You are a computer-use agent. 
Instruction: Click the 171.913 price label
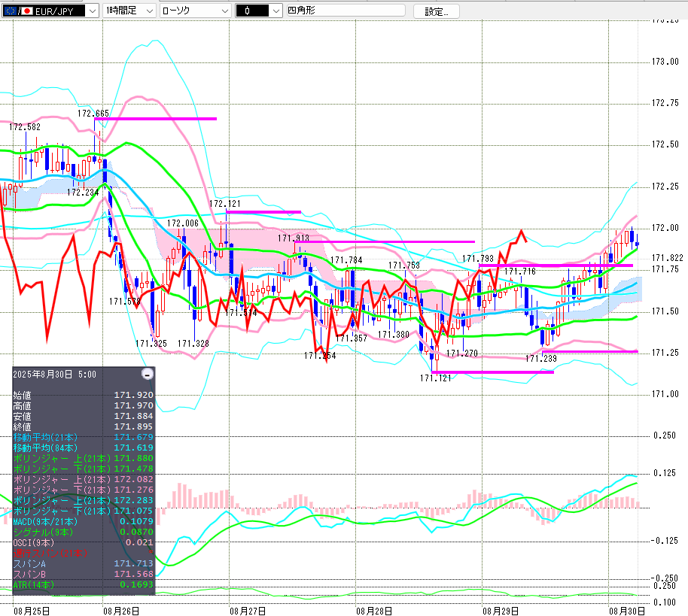(294, 238)
